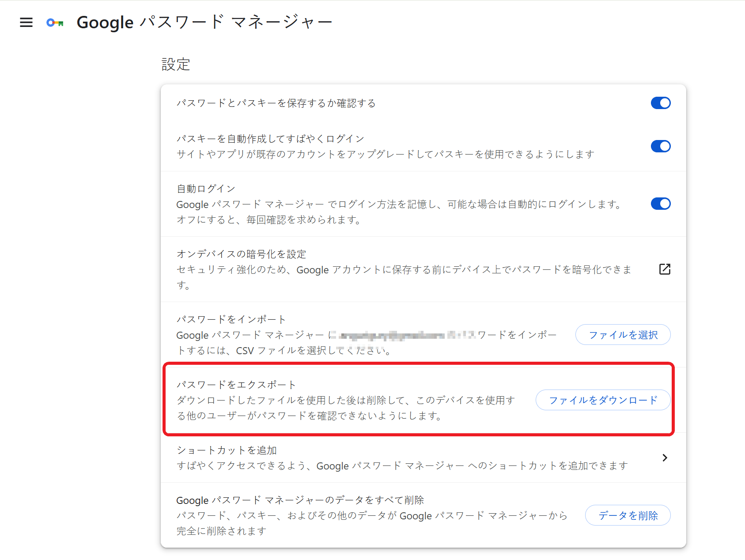Toggle 自動ログイン off
This screenshot has height=560, width=745.
pyautogui.click(x=660, y=204)
